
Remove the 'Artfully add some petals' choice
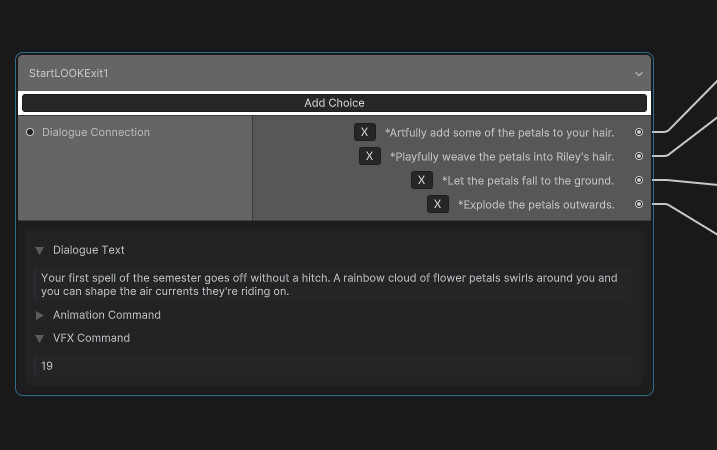click(364, 132)
